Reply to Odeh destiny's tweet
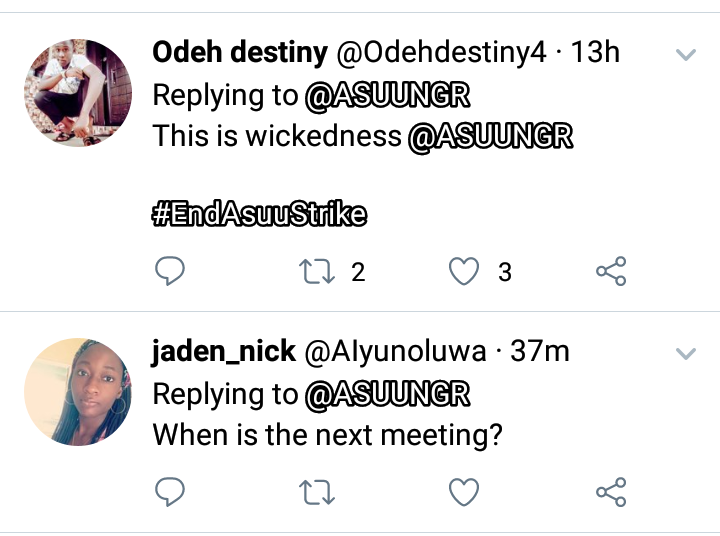The height and width of the screenshot is (536, 720). [x=170, y=270]
